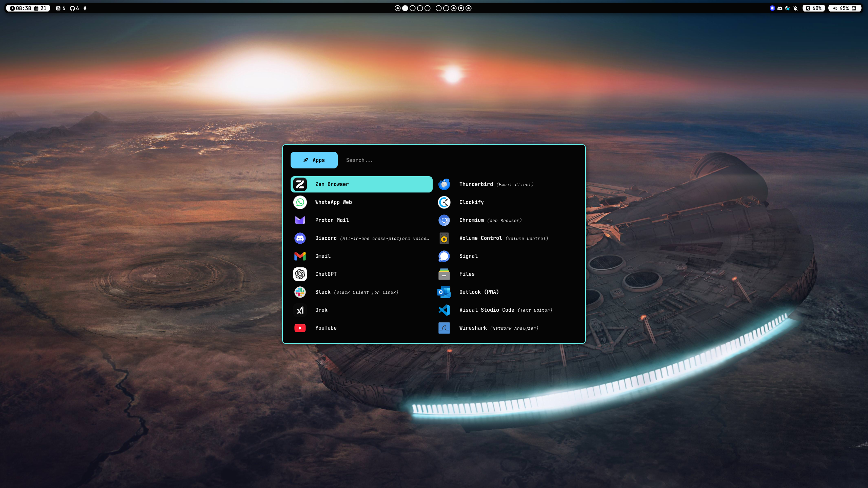Click the RSS feed counter showing 6
The width and height of the screenshot is (868, 488).
pyautogui.click(x=61, y=8)
